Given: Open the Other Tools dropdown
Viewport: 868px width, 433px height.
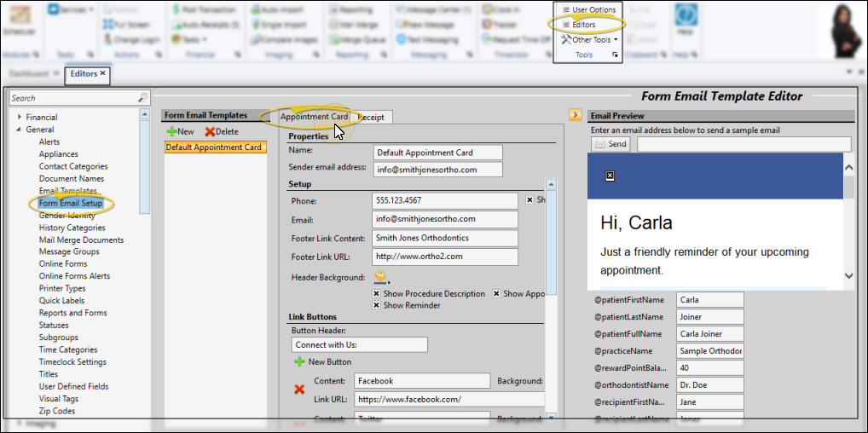Looking at the screenshot, I should click(x=593, y=40).
